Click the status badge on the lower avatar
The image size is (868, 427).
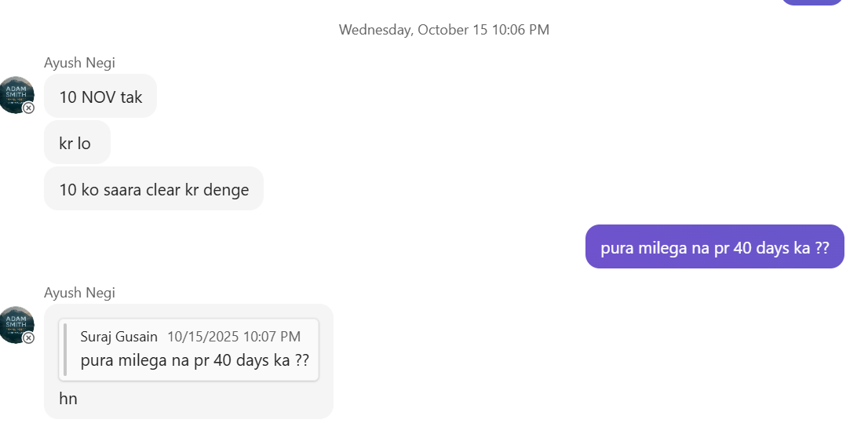(28, 338)
